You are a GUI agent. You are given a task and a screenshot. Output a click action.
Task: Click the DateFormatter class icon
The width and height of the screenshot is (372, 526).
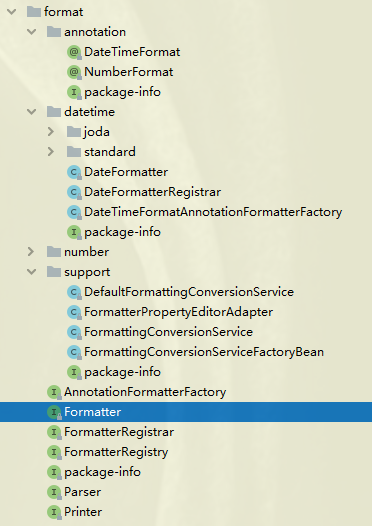click(x=74, y=172)
